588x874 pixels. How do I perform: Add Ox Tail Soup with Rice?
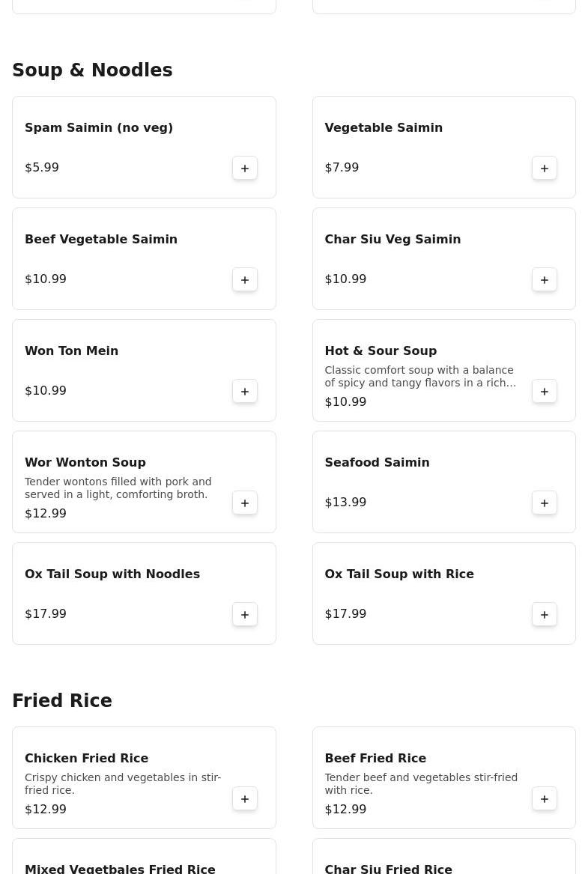[545, 615]
